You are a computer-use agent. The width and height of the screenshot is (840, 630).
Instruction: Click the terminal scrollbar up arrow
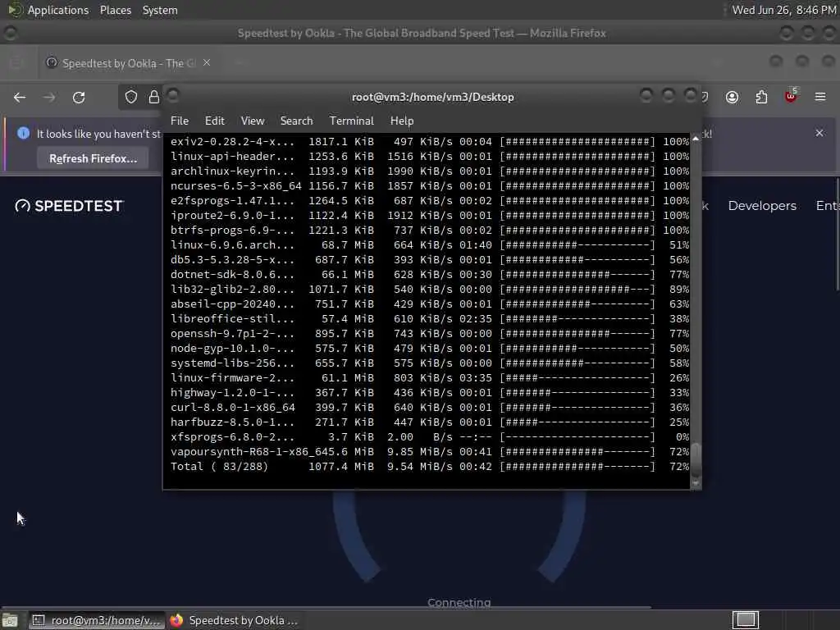pyautogui.click(x=696, y=139)
